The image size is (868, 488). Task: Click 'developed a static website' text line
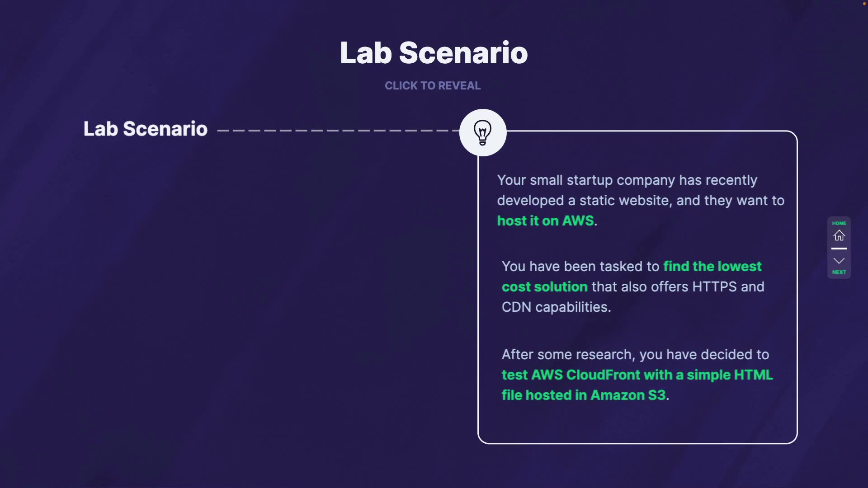pyautogui.click(x=640, y=201)
